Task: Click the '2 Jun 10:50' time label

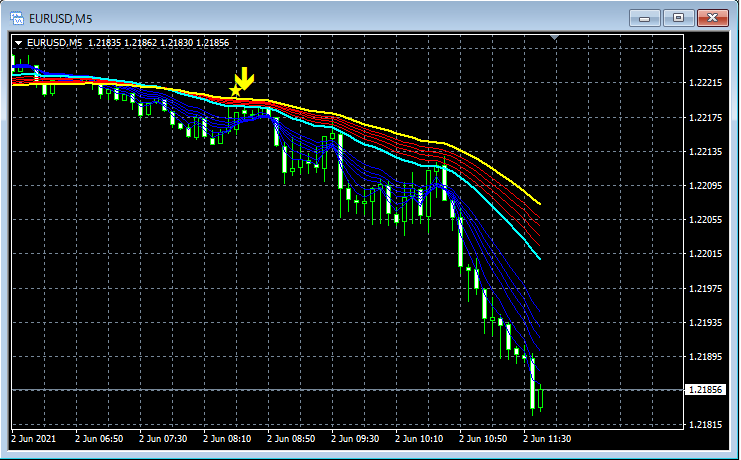Action: point(483,439)
